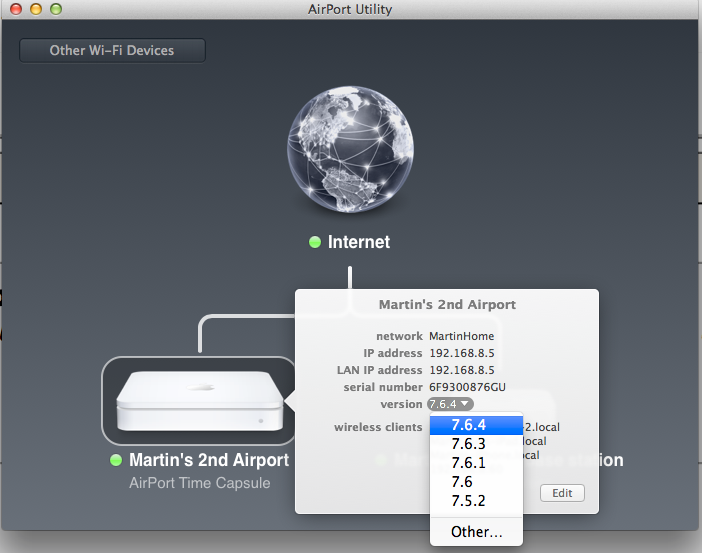Choose firmware version 7.6.3 from menu
The height and width of the screenshot is (553, 702).
pyautogui.click(x=476, y=444)
